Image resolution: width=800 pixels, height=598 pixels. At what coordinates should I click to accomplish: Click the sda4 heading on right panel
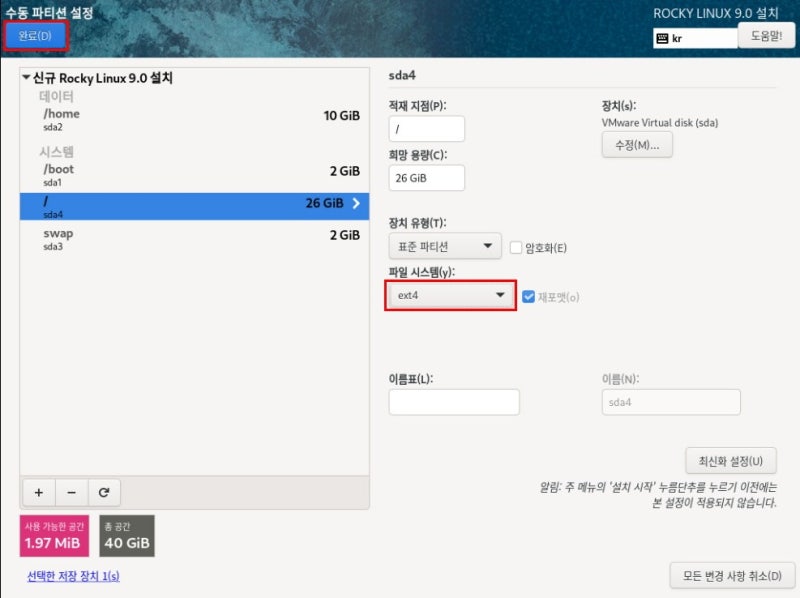pyautogui.click(x=402, y=76)
